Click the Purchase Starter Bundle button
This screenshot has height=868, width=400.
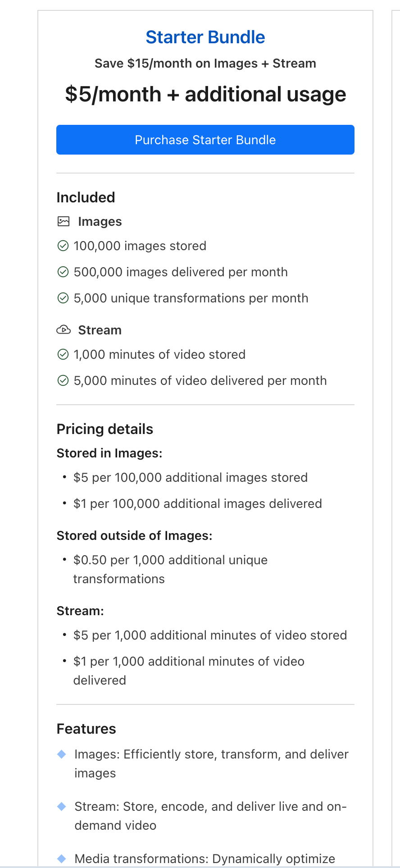[205, 140]
